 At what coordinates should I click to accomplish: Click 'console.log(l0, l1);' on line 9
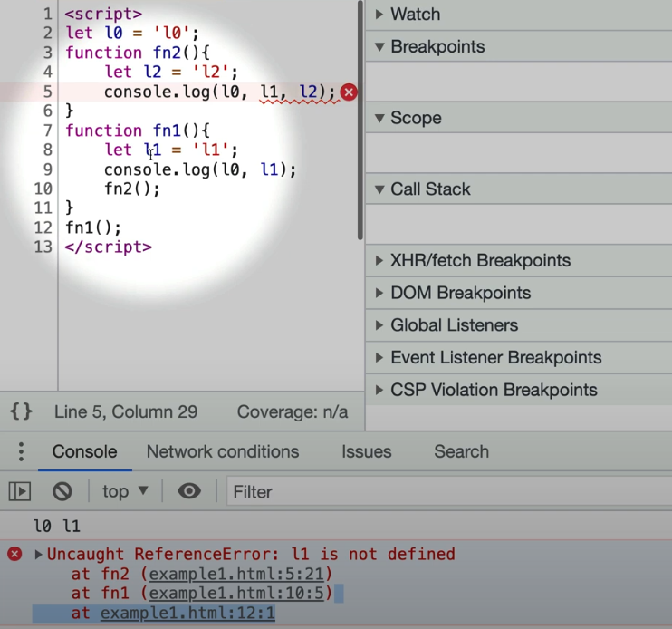[x=200, y=169]
